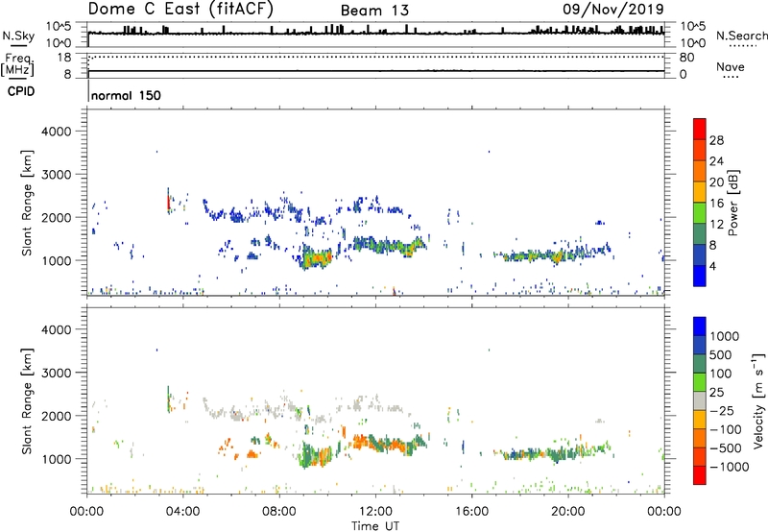The image size is (768, 532).
Task: Click the '20:00' time axis label
Action: pos(567,512)
